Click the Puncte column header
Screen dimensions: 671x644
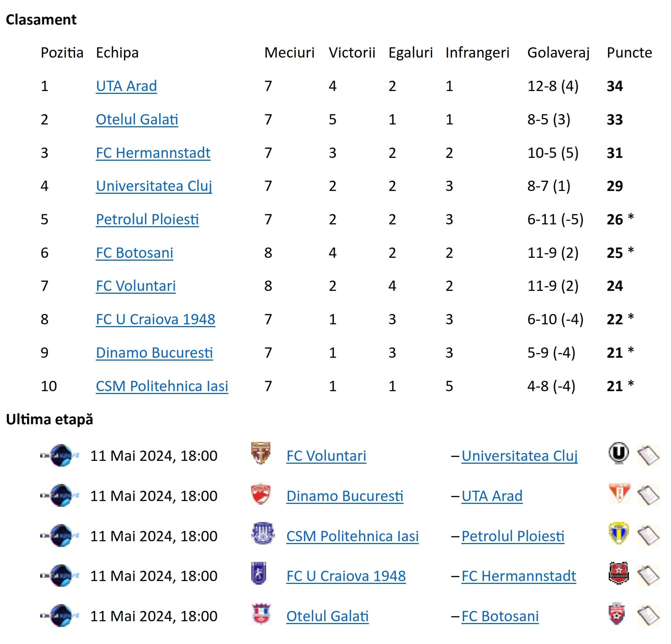pyautogui.click(x=629, y=53)
